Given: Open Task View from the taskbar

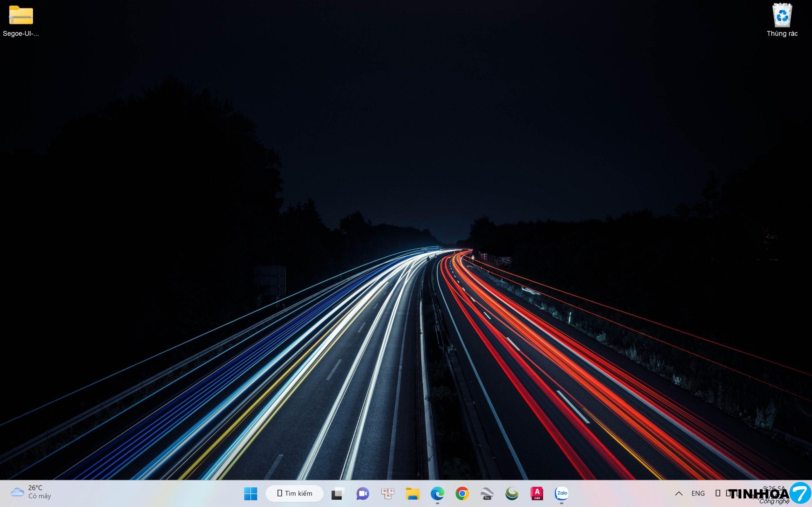Looking at the screenshot, I should [x=337, y=493].
